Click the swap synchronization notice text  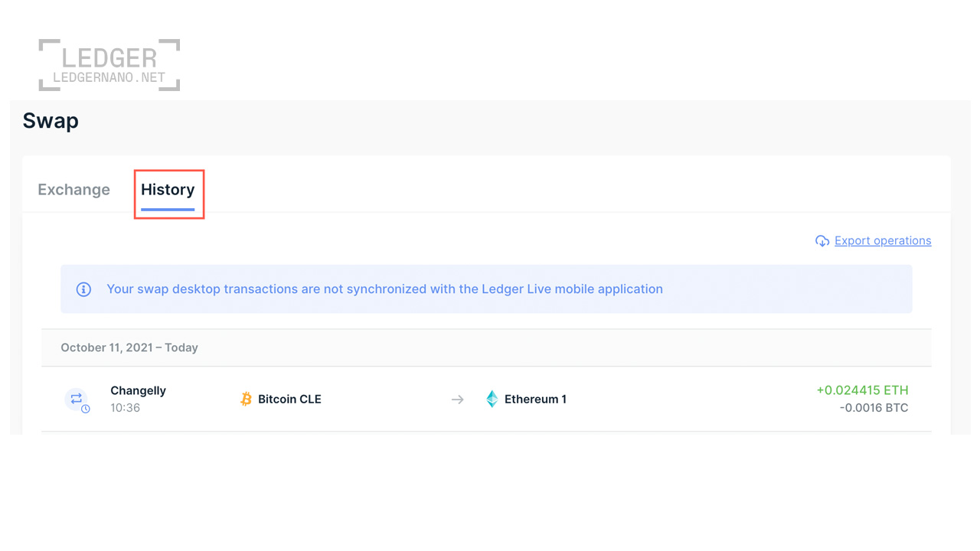coord(384,289)
